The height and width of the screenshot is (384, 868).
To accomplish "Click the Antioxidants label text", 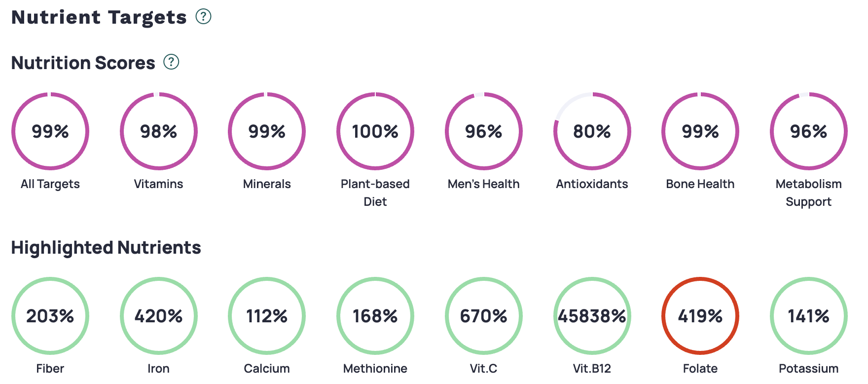I will click(592, 184).
